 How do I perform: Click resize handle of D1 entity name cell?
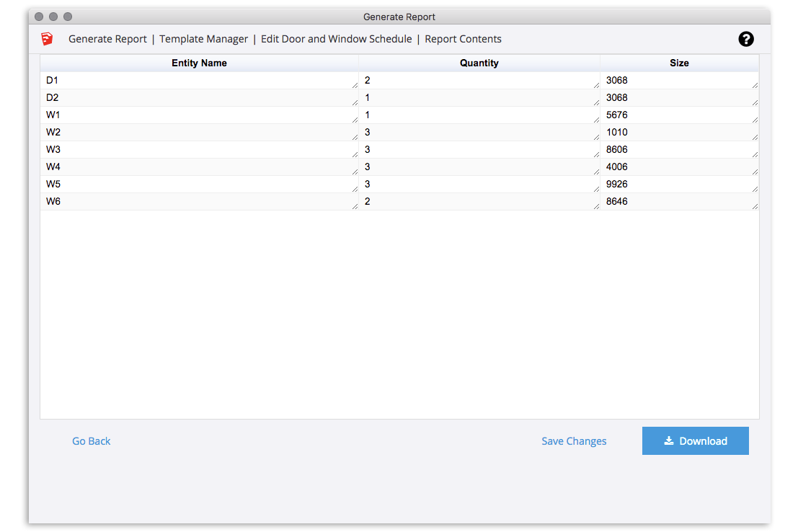(x=355, y=86)
